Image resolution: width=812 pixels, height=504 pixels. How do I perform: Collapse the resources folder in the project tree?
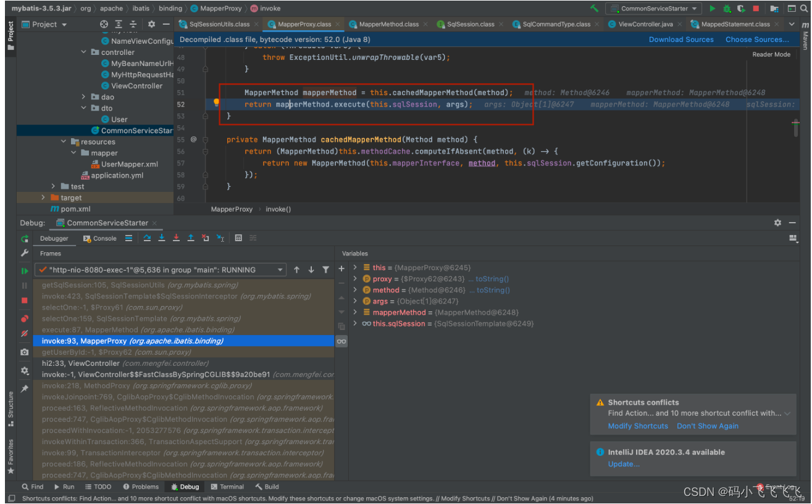click(x=64, y=142)
